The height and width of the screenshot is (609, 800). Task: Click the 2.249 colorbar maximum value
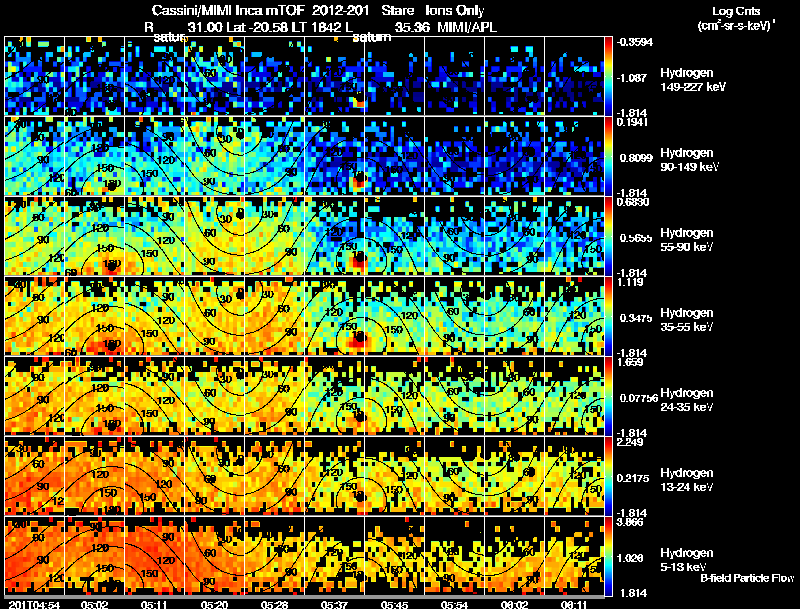[631, 442]
